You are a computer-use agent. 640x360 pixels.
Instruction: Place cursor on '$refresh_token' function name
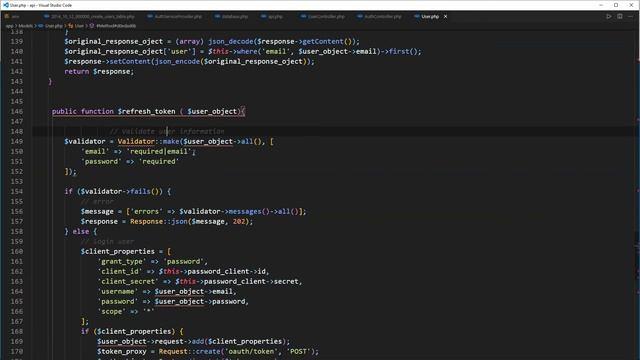[147, 111]
